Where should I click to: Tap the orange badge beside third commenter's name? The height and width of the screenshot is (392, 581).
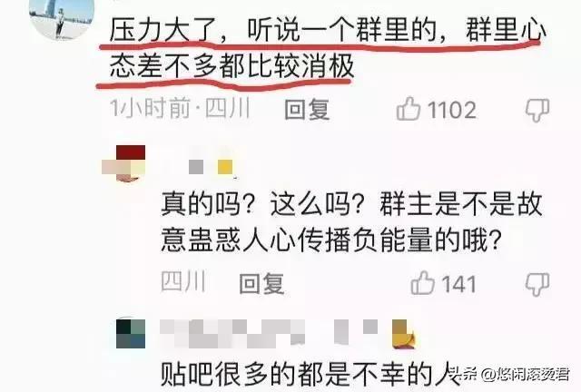404,334
